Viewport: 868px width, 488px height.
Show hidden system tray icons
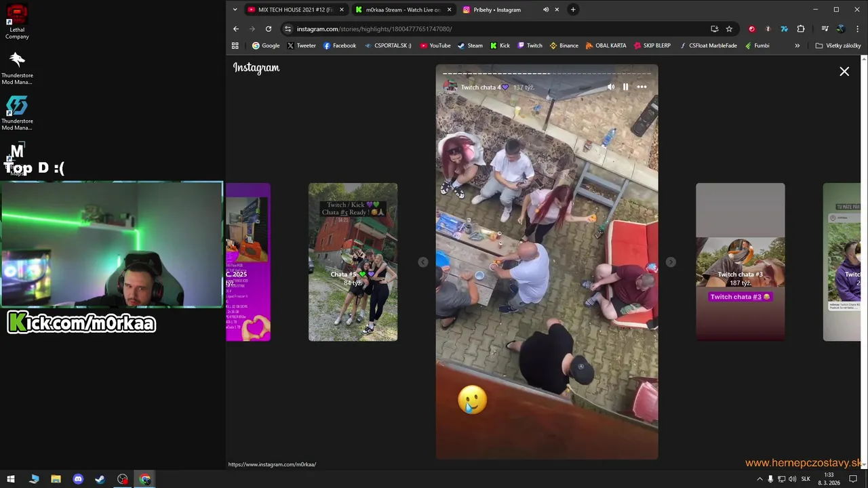tap(759, 479)
